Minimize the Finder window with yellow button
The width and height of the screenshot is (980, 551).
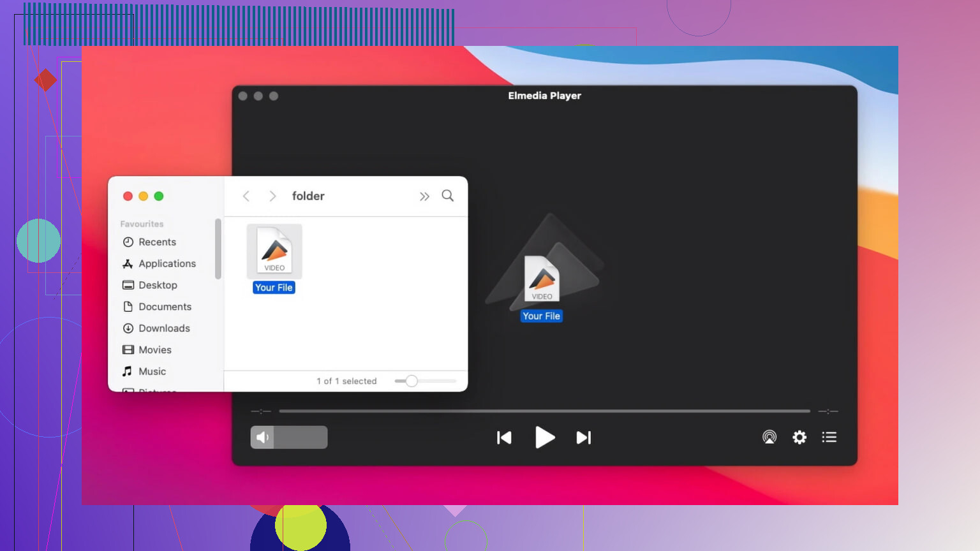143,196
